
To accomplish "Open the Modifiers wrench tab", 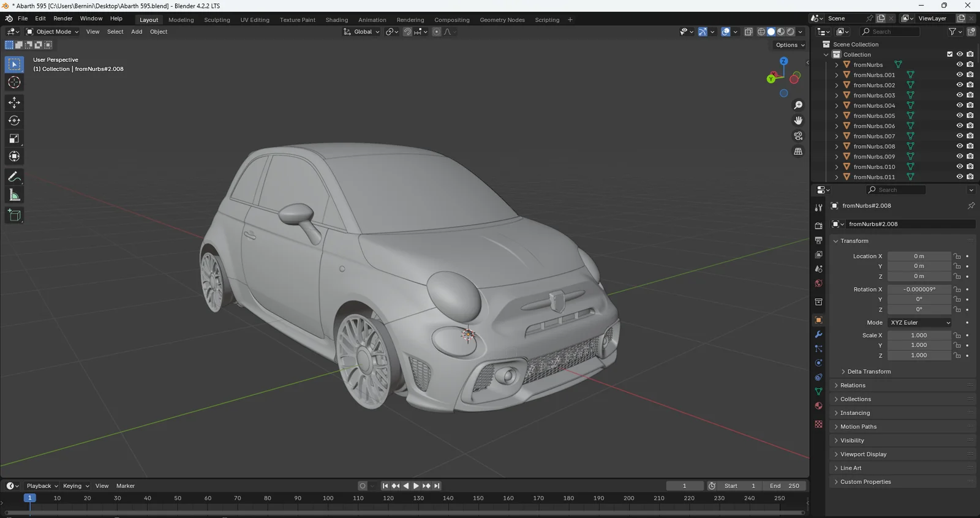I will (x=818, y=334).
